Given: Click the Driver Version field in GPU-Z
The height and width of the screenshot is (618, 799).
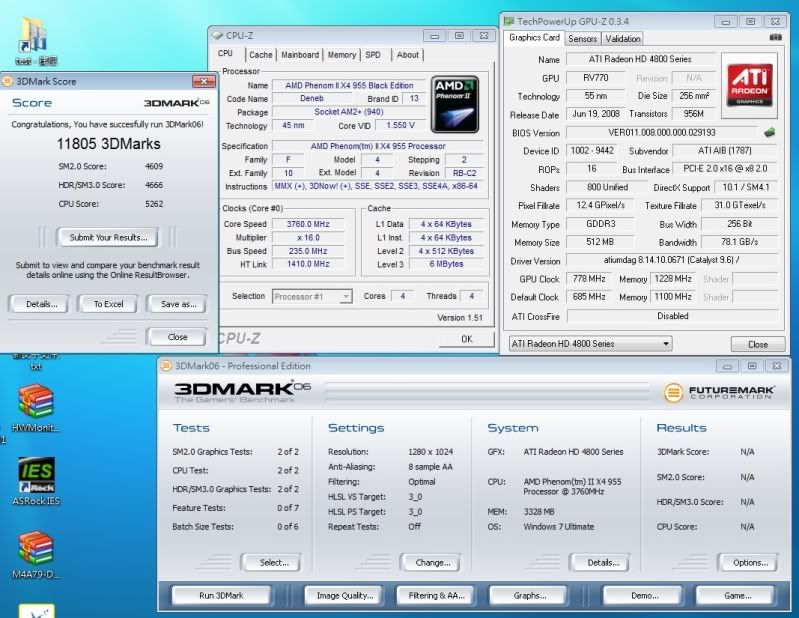Looking at the screenshot, I should tap(672, 260).
